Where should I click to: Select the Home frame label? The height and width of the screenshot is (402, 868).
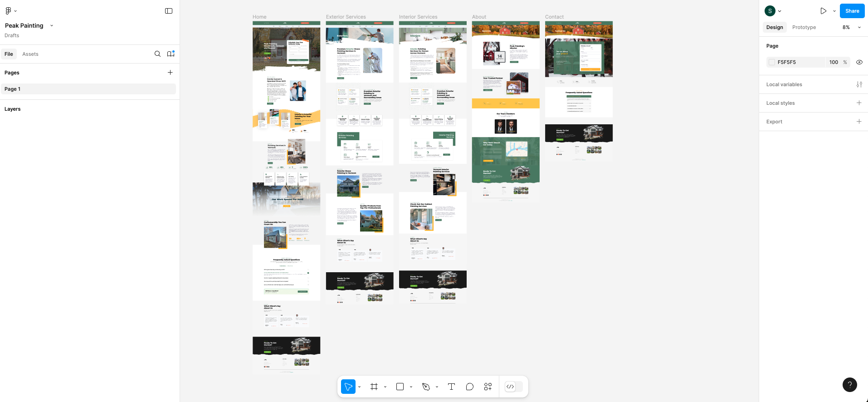point(259,17)
